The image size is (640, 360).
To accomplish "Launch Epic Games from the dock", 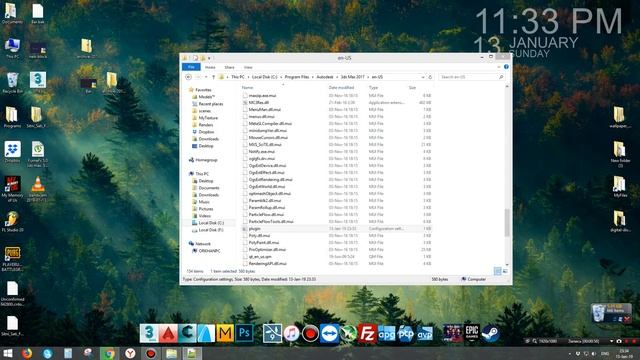I will tap(471, 333).
